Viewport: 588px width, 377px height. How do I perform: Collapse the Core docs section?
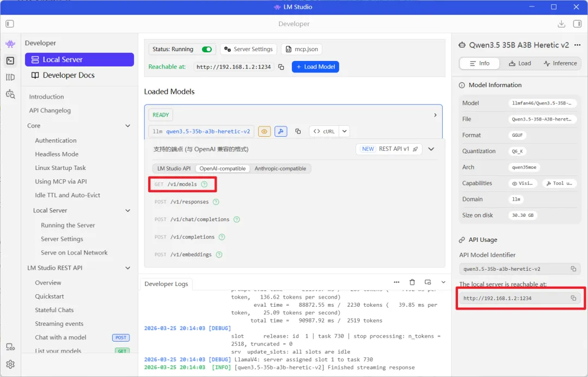pos(127,126)
